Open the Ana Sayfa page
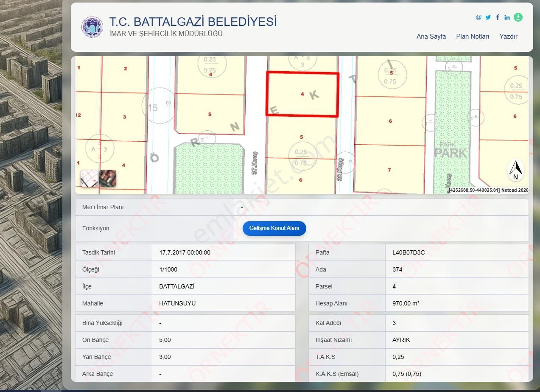The image size is (540, 392). 431,36
